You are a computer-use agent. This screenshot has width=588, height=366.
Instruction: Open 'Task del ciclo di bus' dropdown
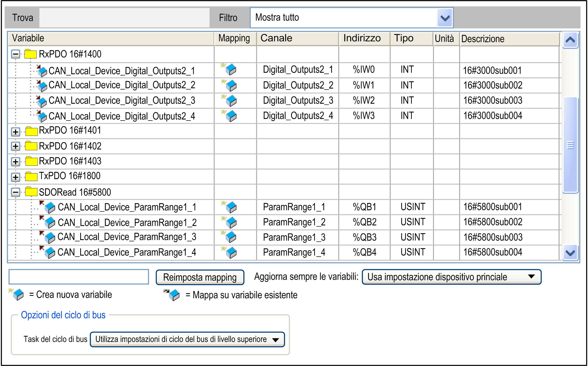(x=275, y=340)
